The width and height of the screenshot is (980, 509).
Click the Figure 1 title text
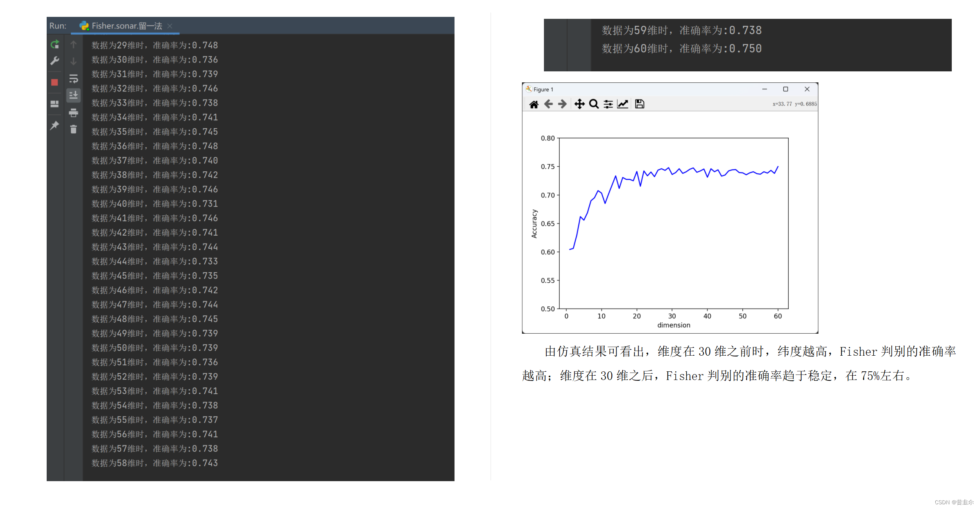(x=543, y=89)
